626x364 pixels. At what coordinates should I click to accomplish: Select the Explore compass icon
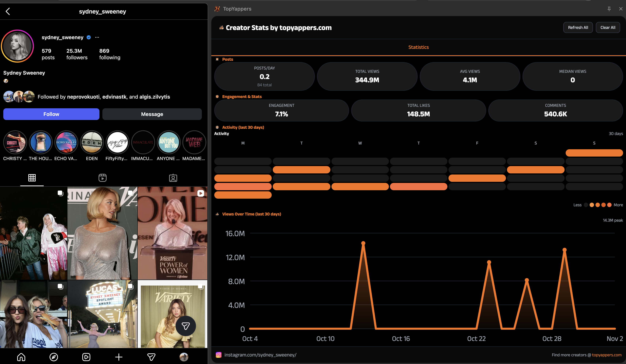pyautogui.click(x=54, y=357)
